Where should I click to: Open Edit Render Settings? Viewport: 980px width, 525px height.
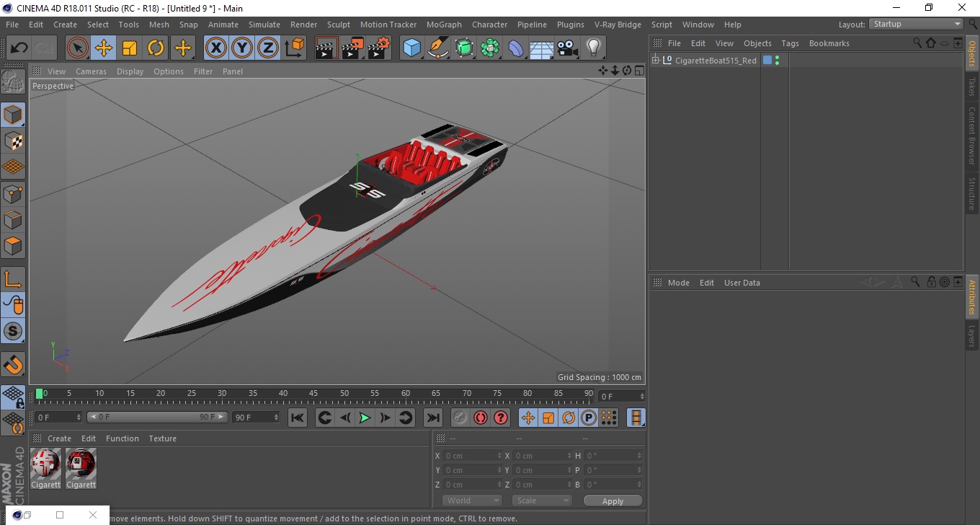click(379, 48)
